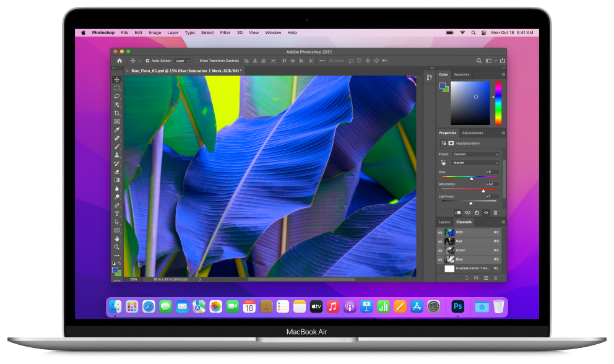The width and height of the screenshot is (614, 364).
Task: Select the Type tool
Action: click(117, 214)
